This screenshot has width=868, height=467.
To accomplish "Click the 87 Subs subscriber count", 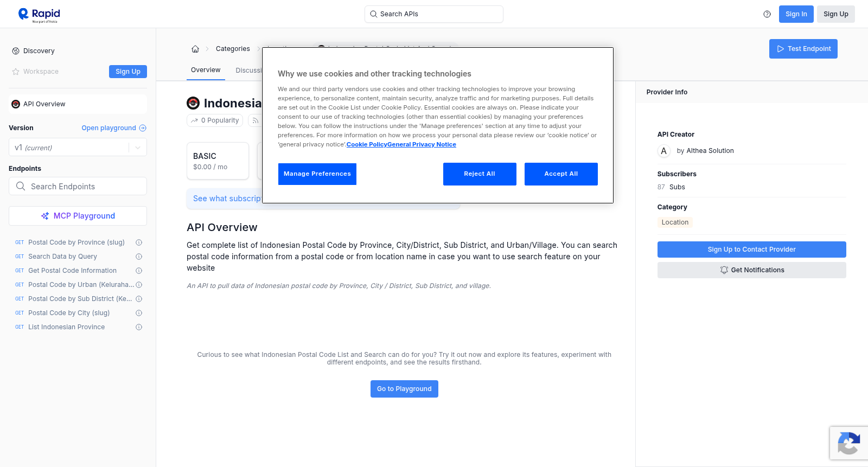I will [671, 187].
